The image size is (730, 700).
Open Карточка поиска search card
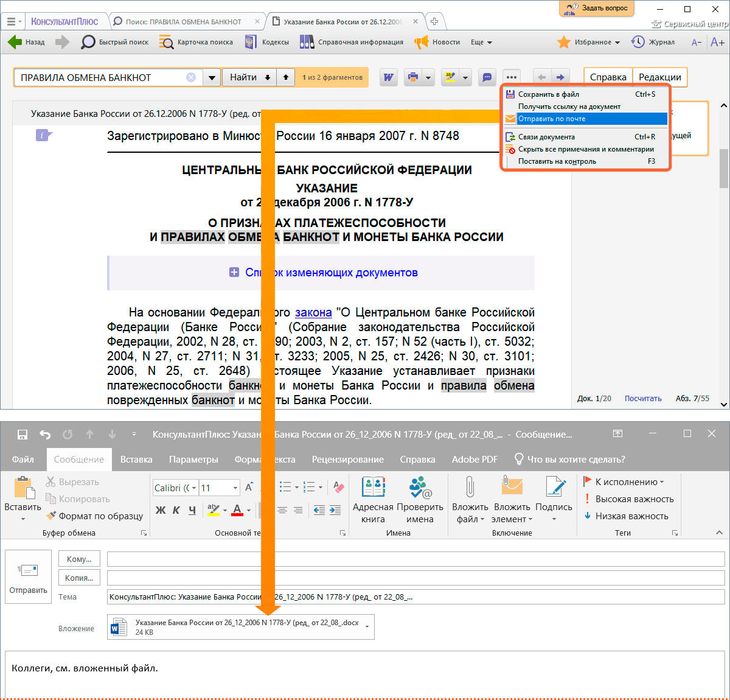coord(196,42)
